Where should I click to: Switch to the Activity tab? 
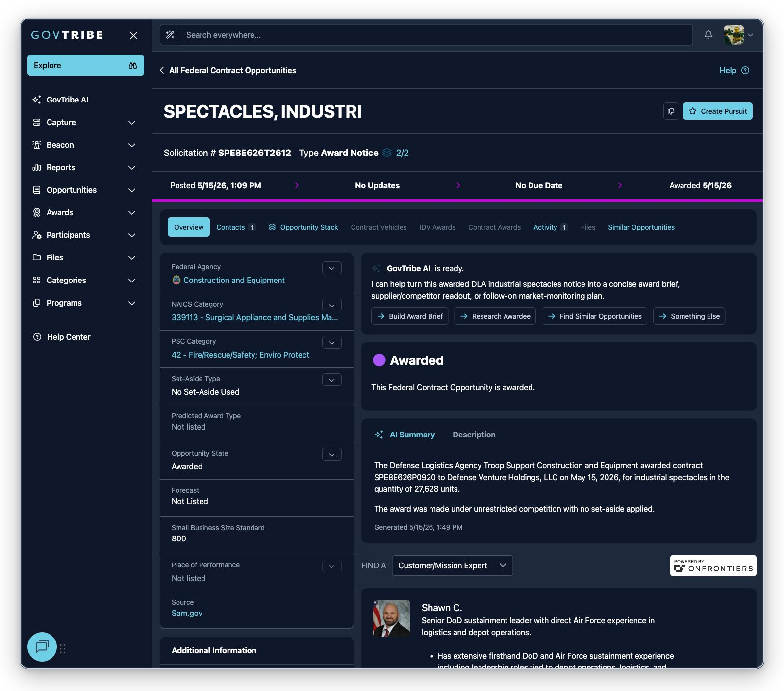[x=551, y=227]
